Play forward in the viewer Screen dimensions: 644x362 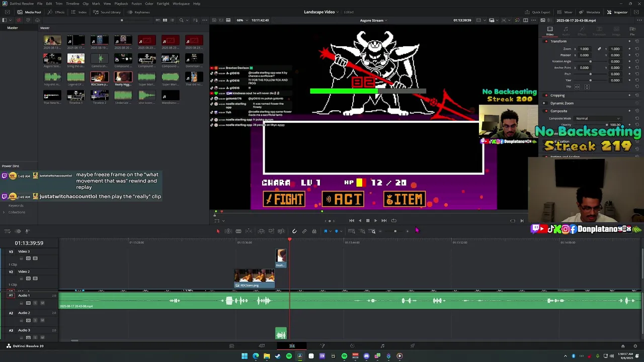[x=375, y=221]
